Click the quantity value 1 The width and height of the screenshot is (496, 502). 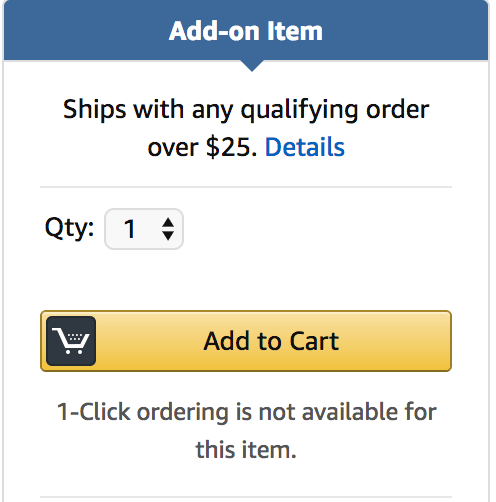coord(130,229)
